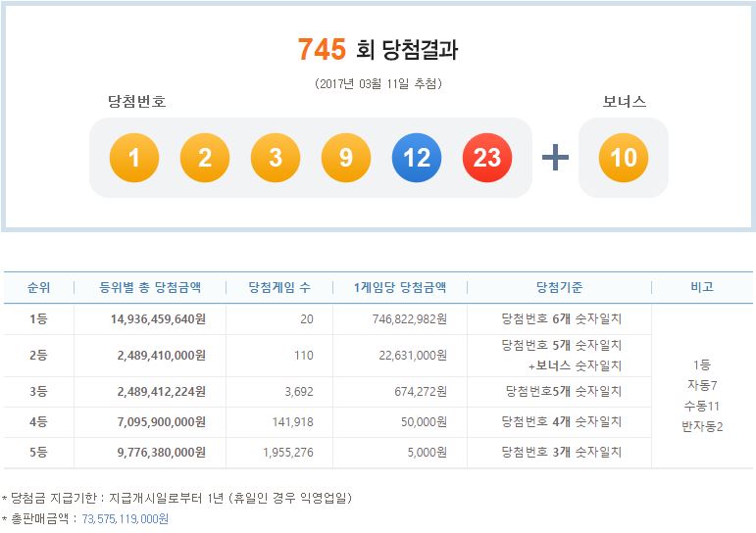This screenshot has width=756, height=533.
Task: Click the yellow ball numbered 9
Action: coord(346,158)
